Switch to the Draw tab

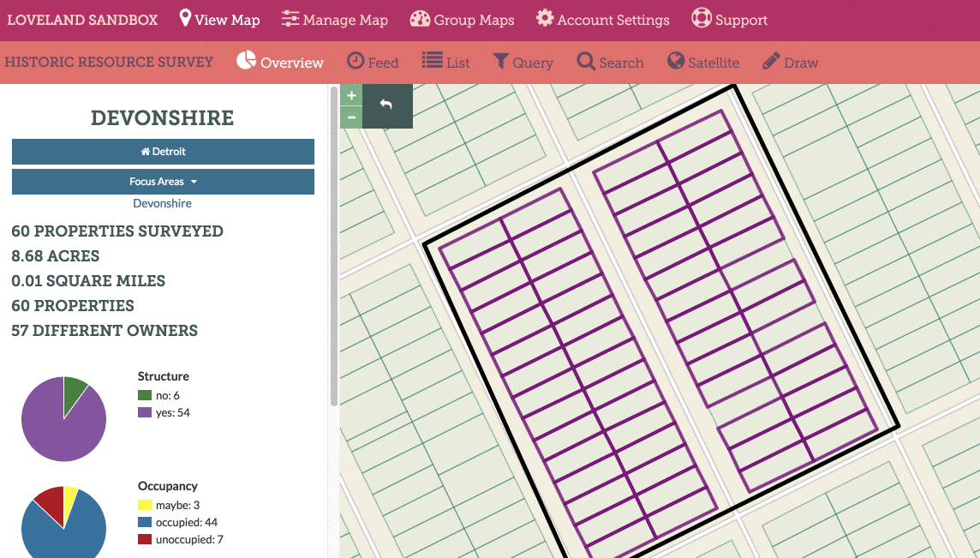(x=791, y=62)
